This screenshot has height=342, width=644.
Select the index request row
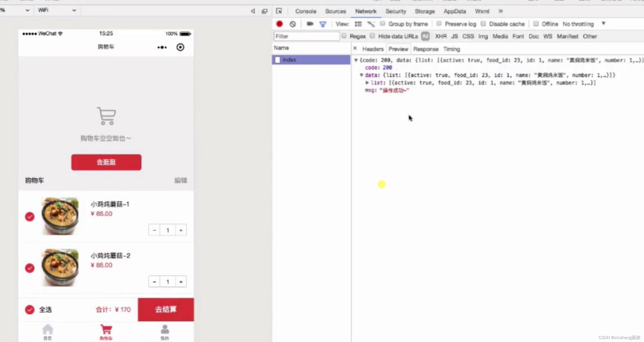click(x=311, y=60)
